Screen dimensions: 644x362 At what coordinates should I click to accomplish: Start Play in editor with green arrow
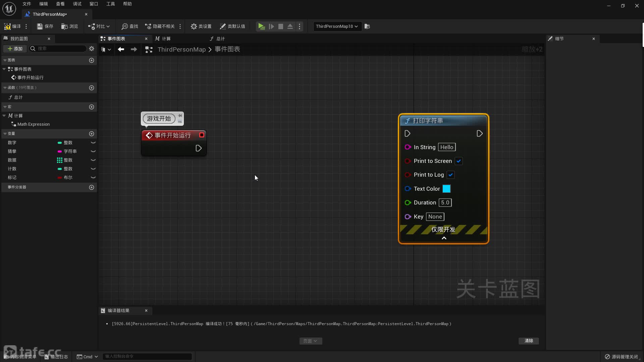pyautogui.click(x=262, y=26)
